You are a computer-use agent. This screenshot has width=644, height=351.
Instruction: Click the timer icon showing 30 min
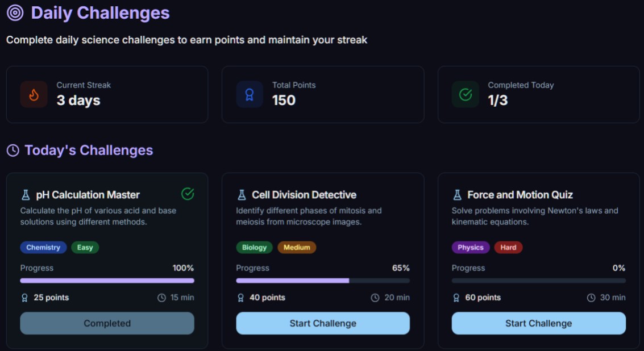(590, 297)
